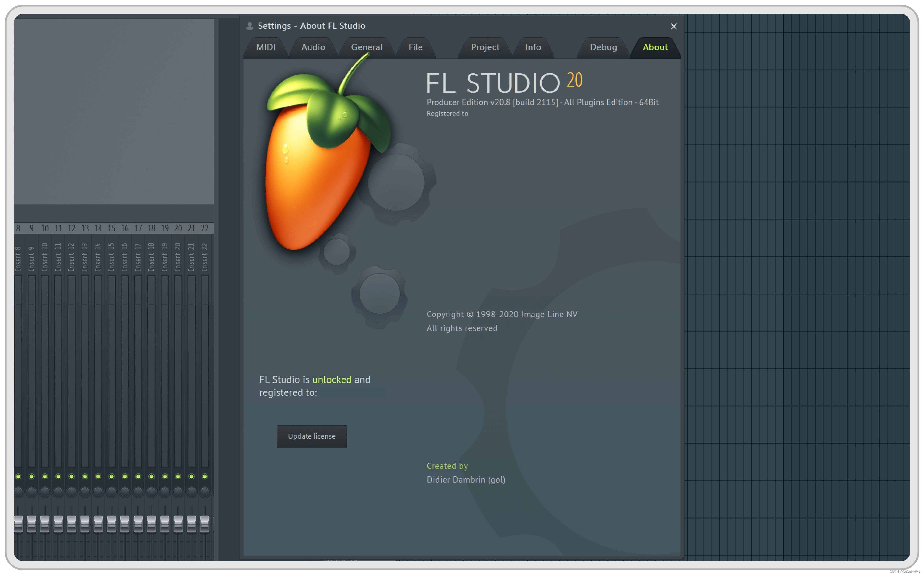Click the Insert 8 pan knob
The height and width of the screenshot is (575, 924).
tap(18, 492)
